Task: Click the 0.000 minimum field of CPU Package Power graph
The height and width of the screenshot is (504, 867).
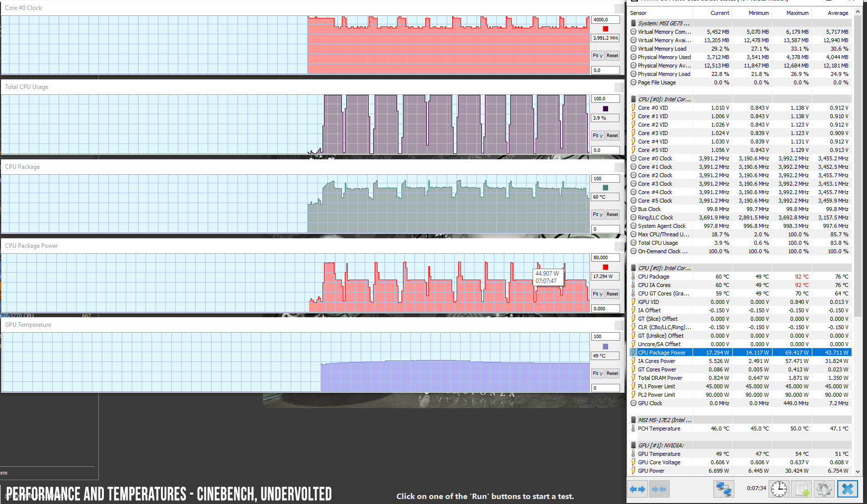Action: pos(605,308)
